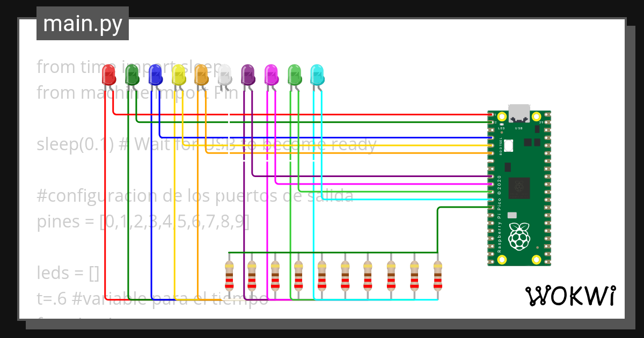Select the purple LED component

[247, 75]
